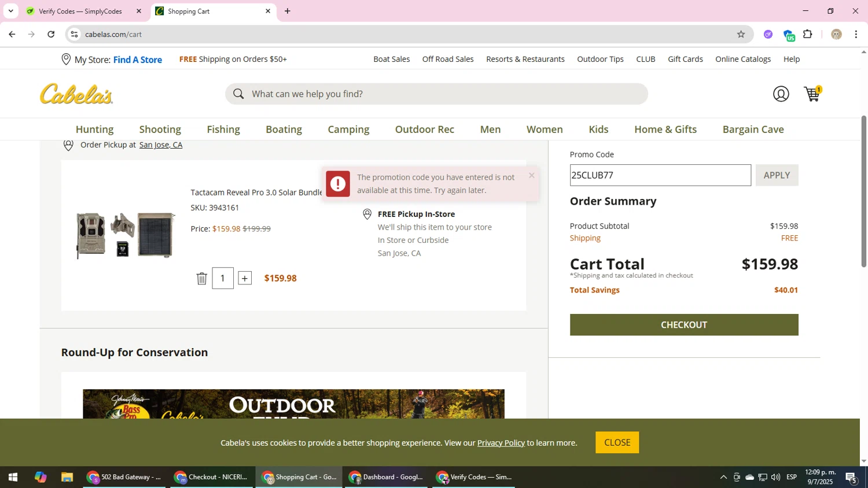This screenshot has height=488, width=868.
Task: Open Outdoor Tips link
Action: coord(600,59)
